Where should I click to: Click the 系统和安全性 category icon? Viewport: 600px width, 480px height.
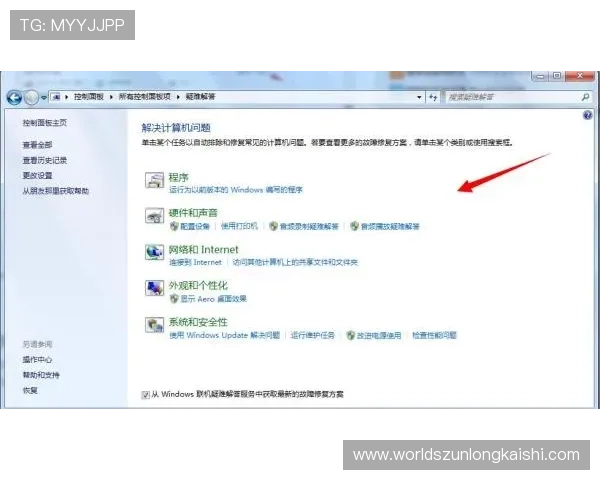(155, 325)
